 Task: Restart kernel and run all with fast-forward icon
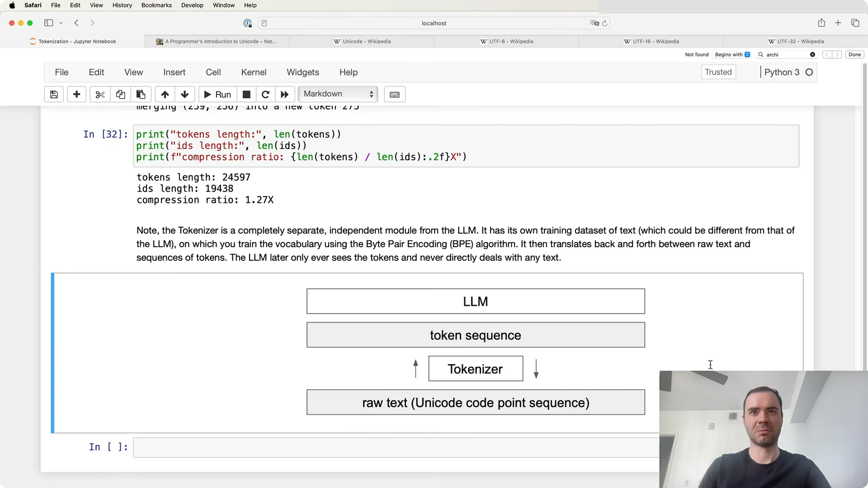click(x=285, y=94)
